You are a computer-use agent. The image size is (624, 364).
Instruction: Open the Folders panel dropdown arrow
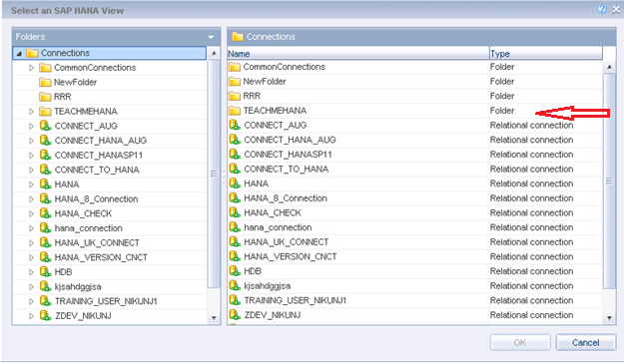[x=211, y=37]
